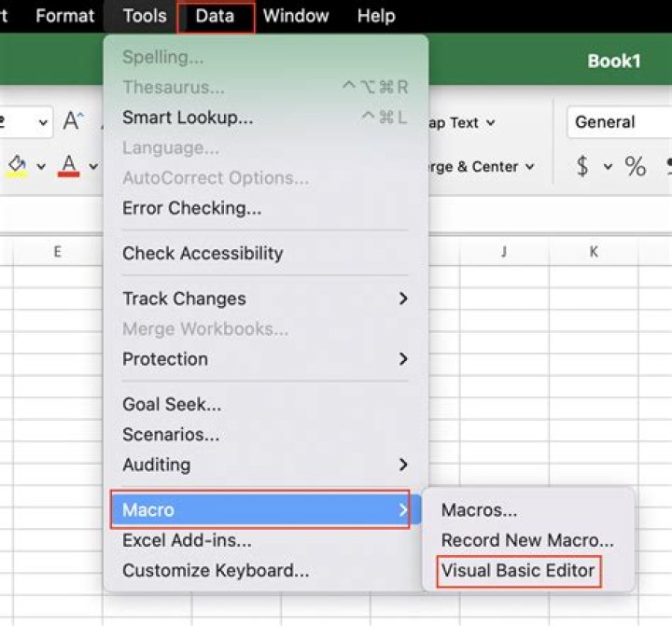Image resolution: width=672 pixels, height=626 pixels.
Task: Open Macros list from submenu
Action: (x=528, y=510)
